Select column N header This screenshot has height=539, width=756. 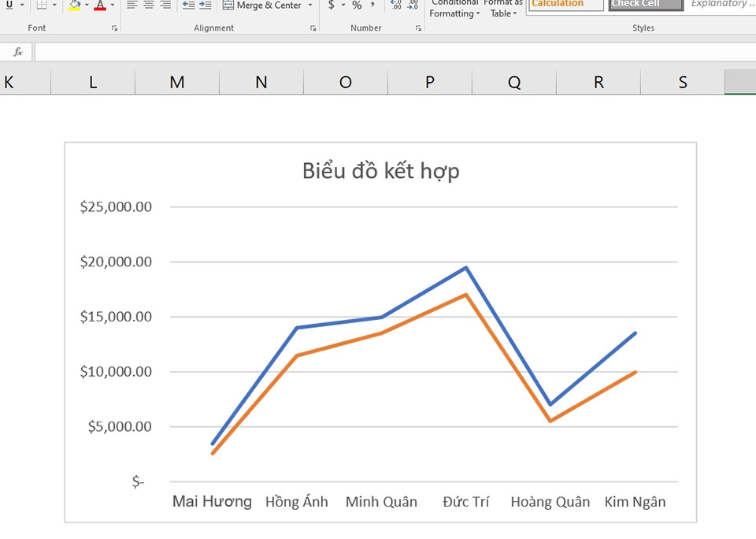(261, 82)
